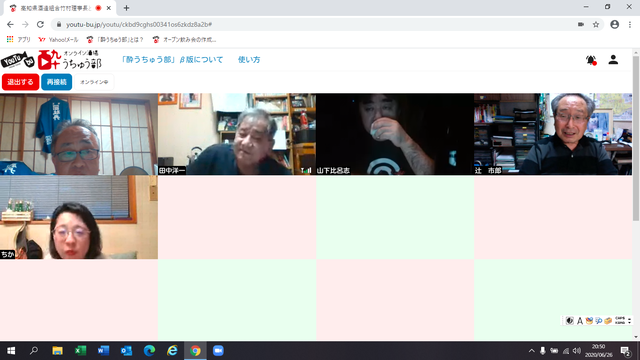Viewport: 640px width, 360px height.
Task: Open the 使い方 how-to link
Action: click(x=249, y=60)
